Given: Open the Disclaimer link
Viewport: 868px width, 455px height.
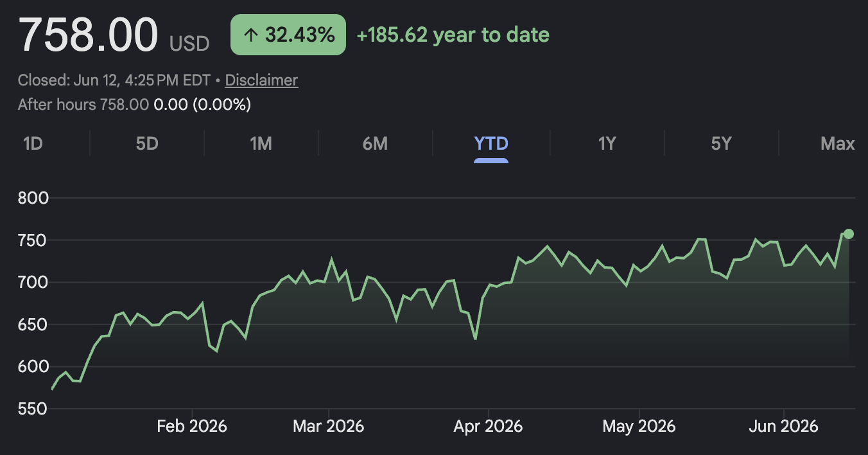Looking at the screenshot, I should click(261, 80).
